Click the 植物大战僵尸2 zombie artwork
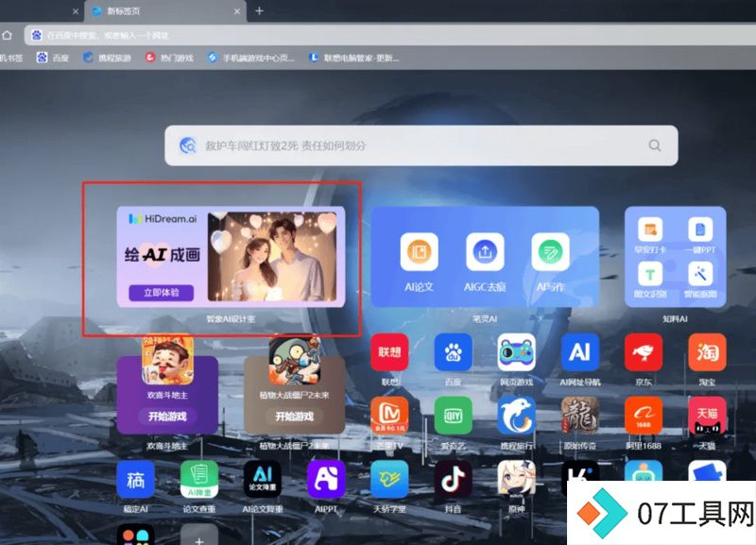This screenshot has height=545, width=756. click(295, 360)
